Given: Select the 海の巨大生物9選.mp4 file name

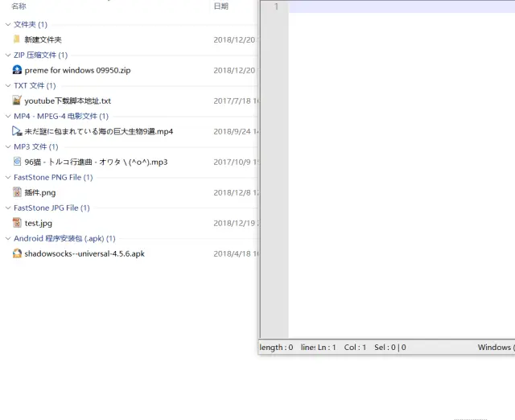Looking at the screenshot, I should pos(99,131).
